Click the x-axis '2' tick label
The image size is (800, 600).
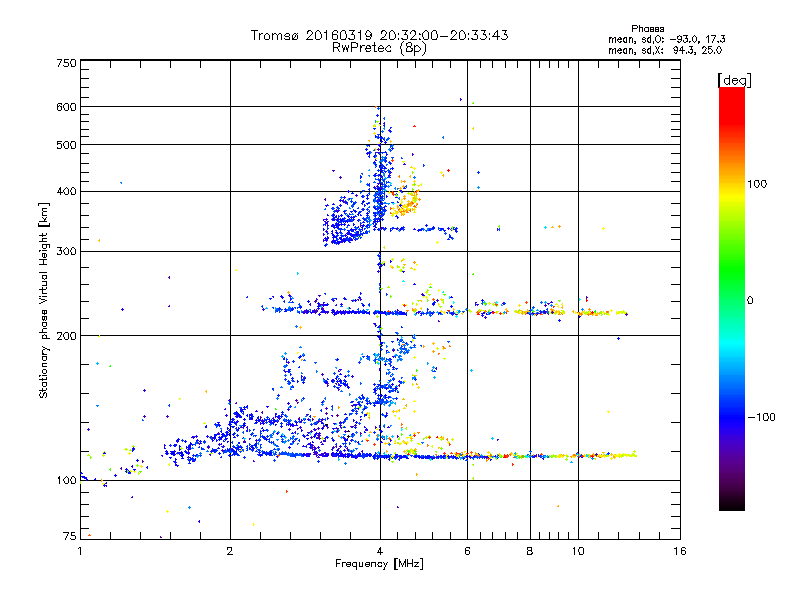230,551
